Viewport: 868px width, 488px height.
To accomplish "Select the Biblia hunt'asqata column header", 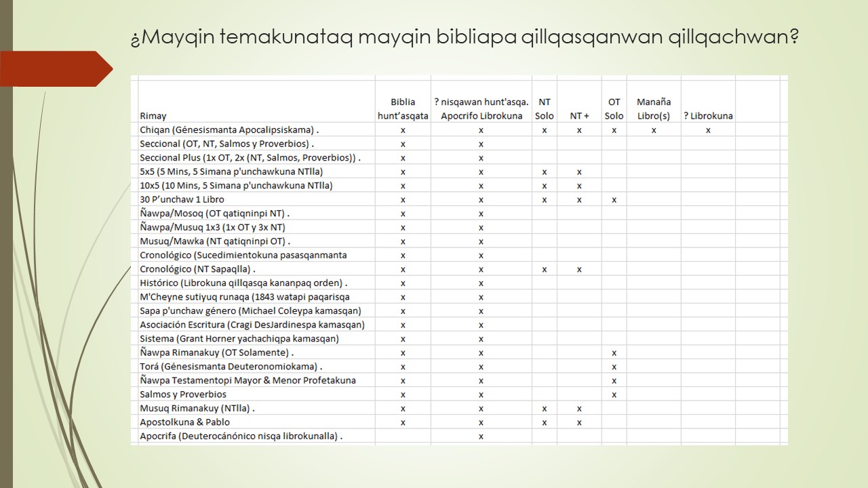I will (403, 108).
